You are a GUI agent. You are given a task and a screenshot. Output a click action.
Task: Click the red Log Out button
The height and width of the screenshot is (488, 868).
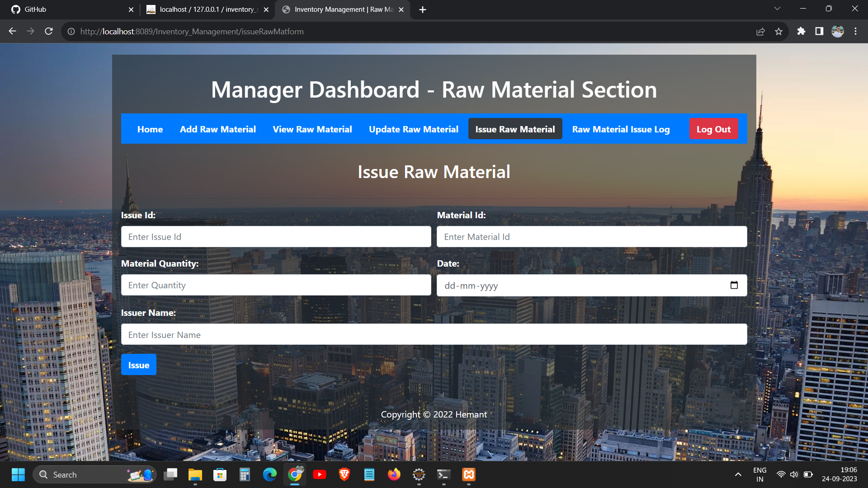point(713,129)
